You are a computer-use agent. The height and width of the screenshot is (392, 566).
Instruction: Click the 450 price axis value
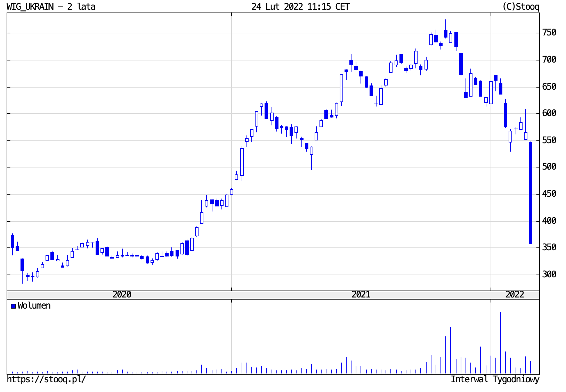tap(549, 194)
